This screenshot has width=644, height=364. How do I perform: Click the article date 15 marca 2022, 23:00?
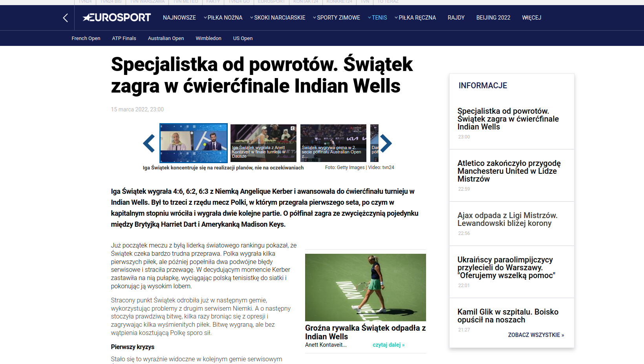(137, 109)
